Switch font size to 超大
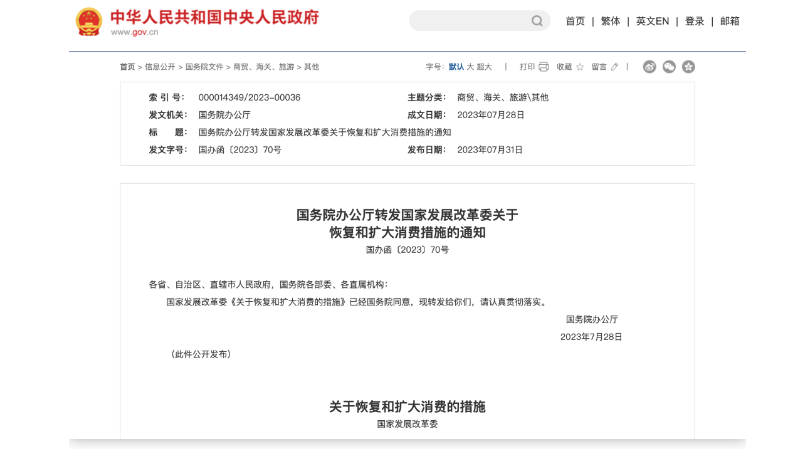This screenshot has width=812, height=449. (x=484, y=67)
